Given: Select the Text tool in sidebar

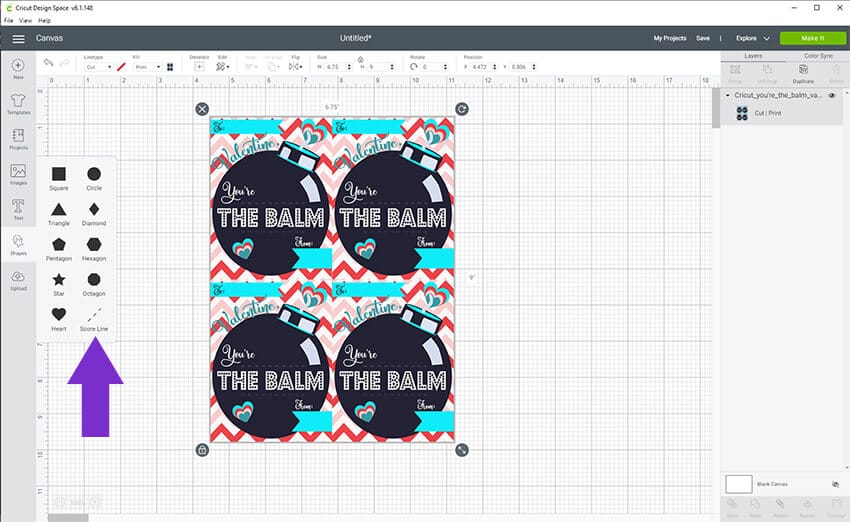Looking at the screenshot, I should [18, 209].
